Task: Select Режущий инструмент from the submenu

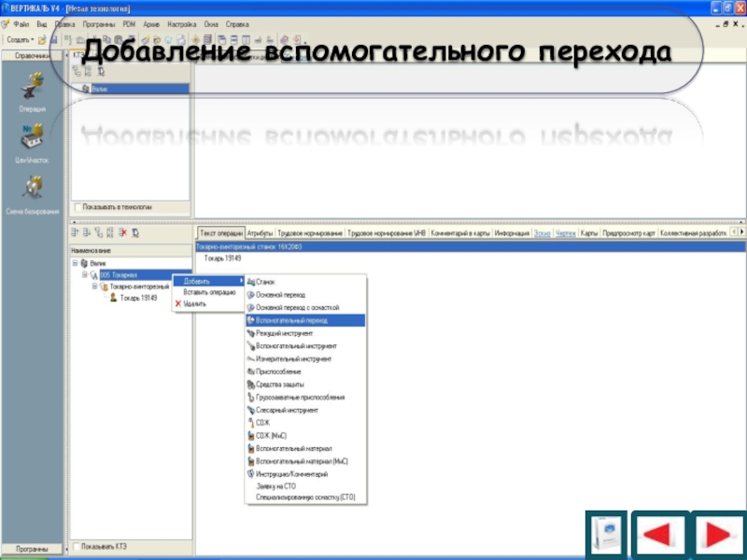Action: click(x=278, y=333)
